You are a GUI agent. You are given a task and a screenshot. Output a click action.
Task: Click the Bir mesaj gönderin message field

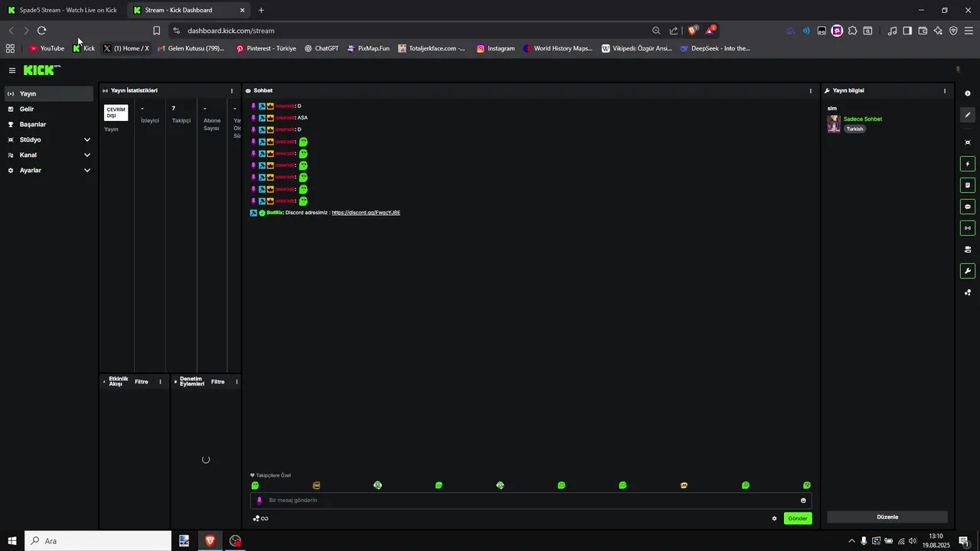531,500
